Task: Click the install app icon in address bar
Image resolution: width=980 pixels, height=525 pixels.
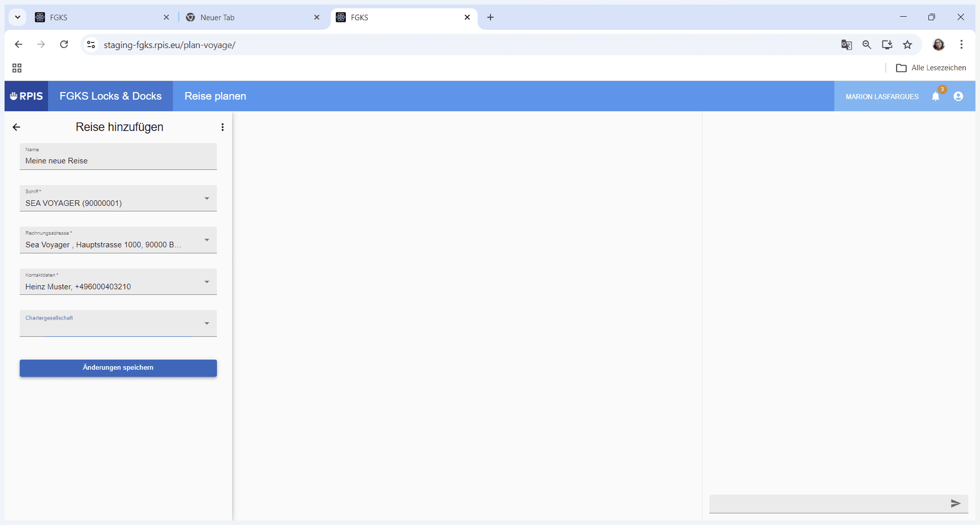Action: pyautogui.click(x=887, y=45)
